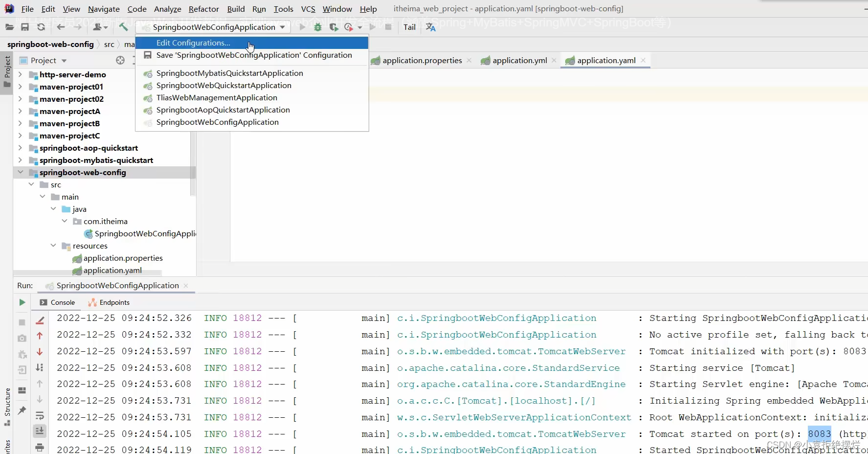Collapse the src folder
The width and height of the screenshot is (868, 454).
coord(31,184)
